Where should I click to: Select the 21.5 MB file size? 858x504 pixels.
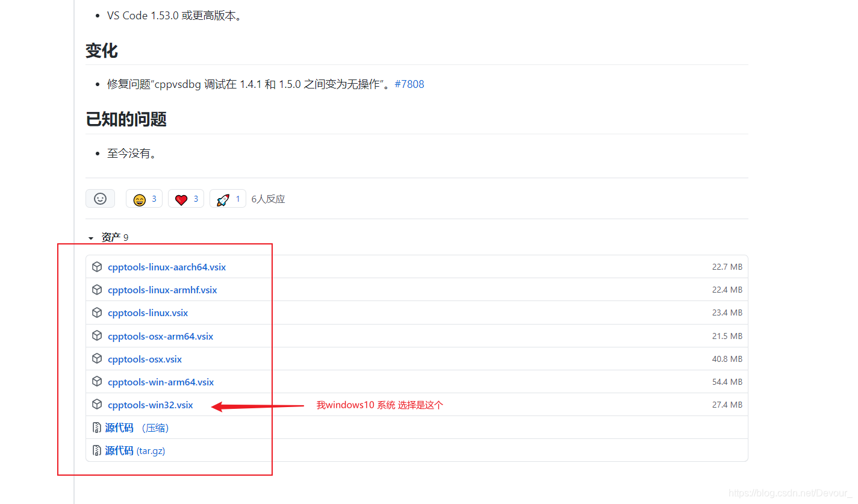coord(727,336)
